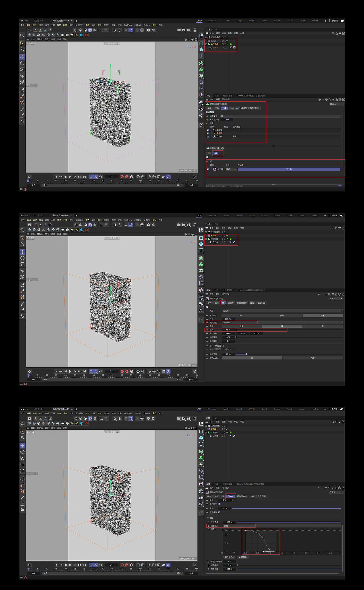This screenshot has width=364, height=590.
Task: Toggle the Y axis lock in middle screenshot
Action: (x=40, y=225)
